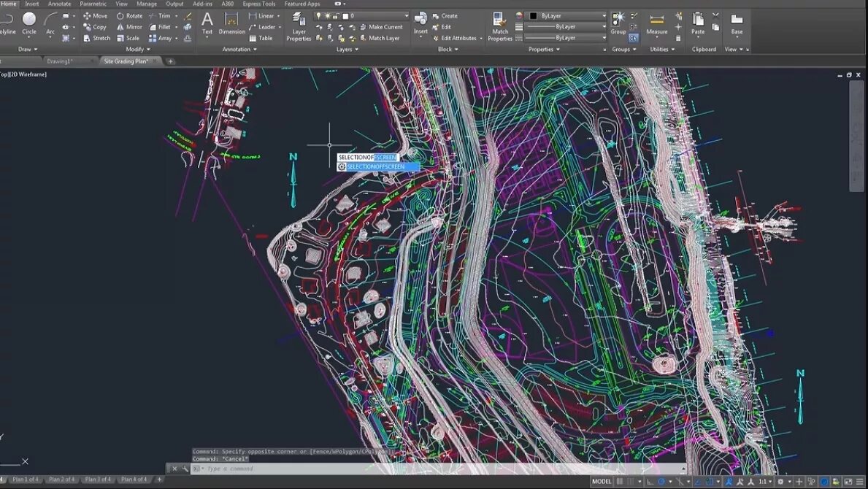This screenshot has height=489, width=868.
Task: Click the Fillet tool
Action: [160, 27]
